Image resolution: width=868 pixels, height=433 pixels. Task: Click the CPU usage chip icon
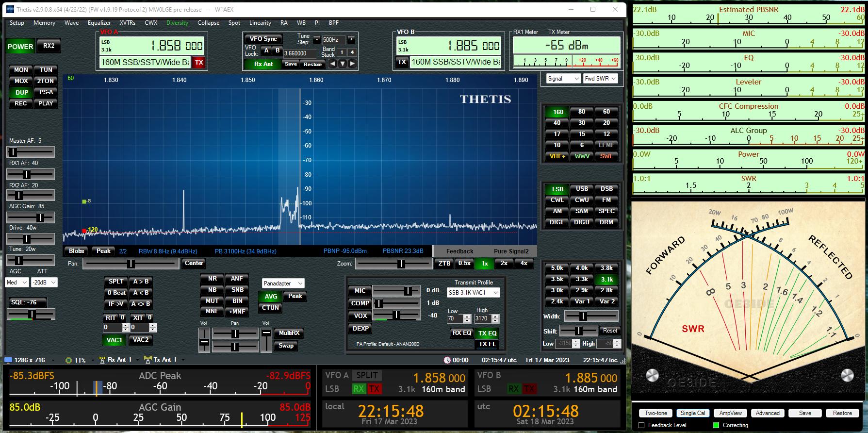pos(68,360)
